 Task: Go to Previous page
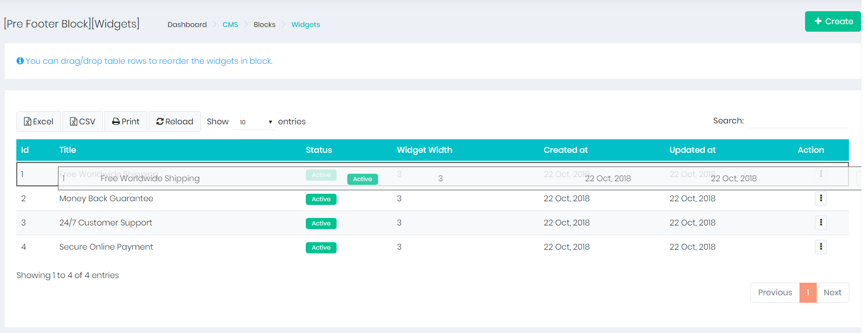[775, 292]
